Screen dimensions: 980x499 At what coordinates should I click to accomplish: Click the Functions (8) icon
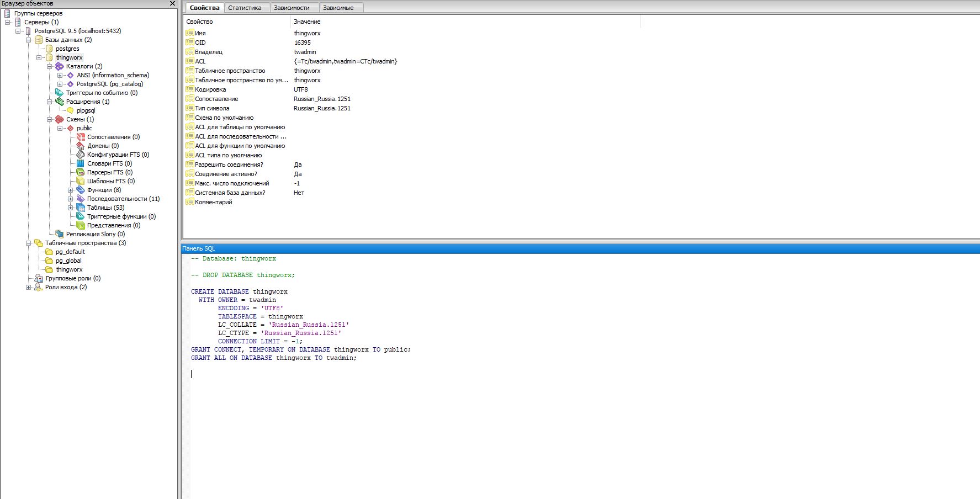81,190
